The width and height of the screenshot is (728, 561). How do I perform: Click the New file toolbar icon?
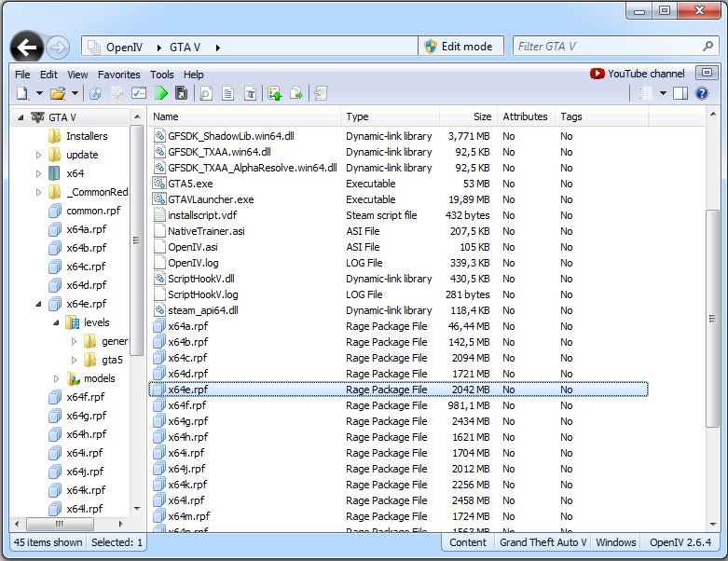21,93
